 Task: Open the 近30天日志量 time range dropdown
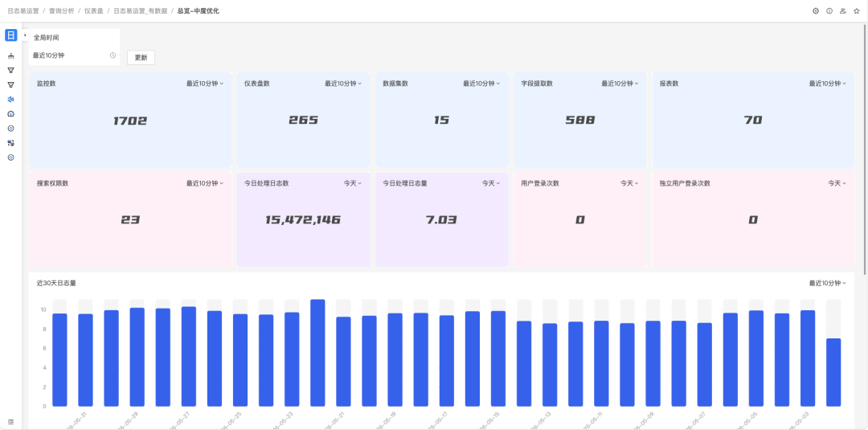pos(828,283)
